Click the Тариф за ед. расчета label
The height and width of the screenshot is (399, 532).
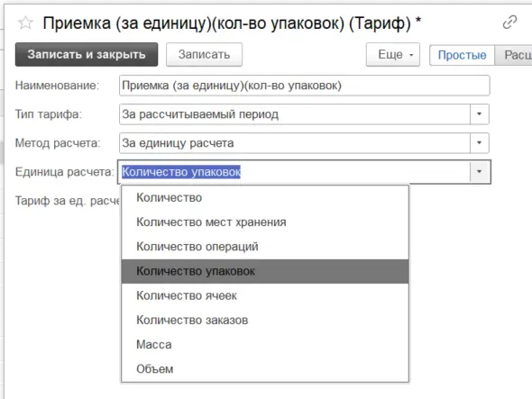68,201
